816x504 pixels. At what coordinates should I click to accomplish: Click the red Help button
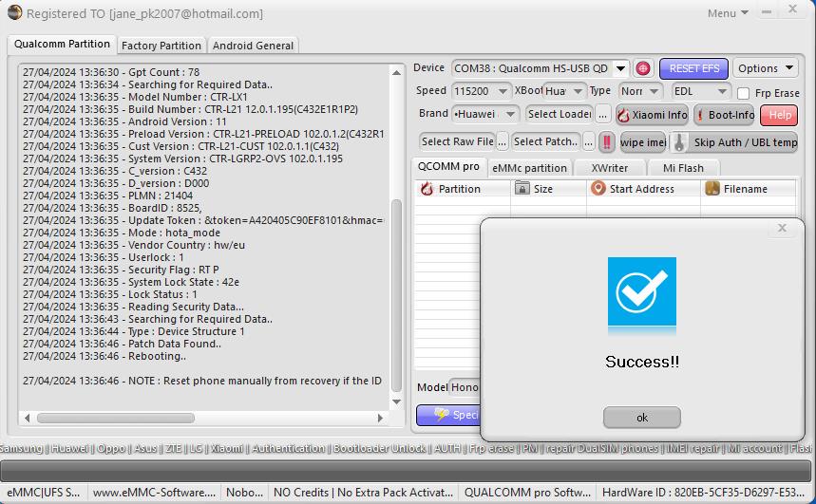(780, 115)
